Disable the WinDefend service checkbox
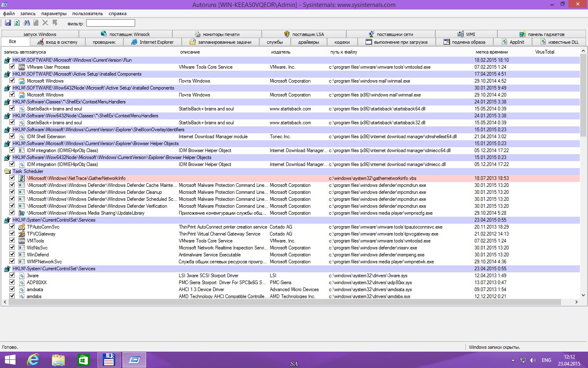Screen dimensions: 588x368 [x=12, y=254]
